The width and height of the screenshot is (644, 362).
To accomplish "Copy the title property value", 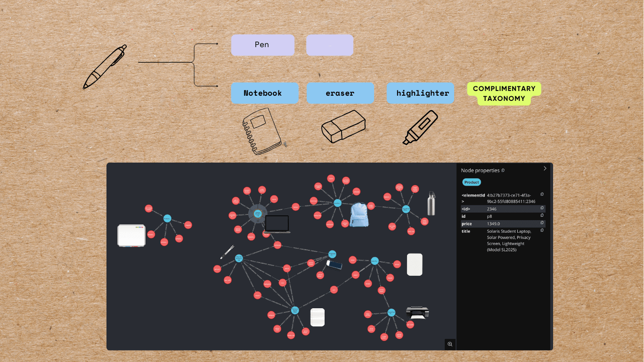I will tap(542, 230).
